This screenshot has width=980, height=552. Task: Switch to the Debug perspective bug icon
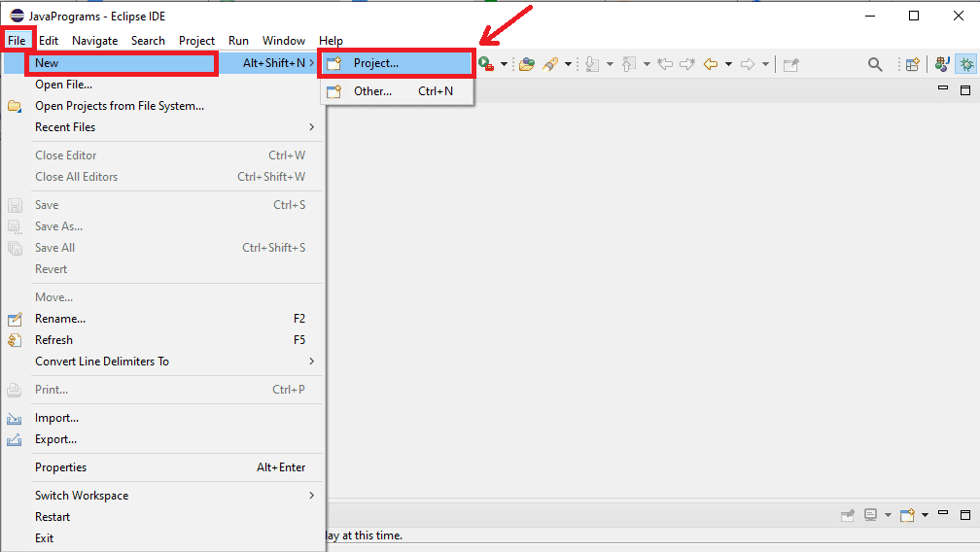click(x=966, y=64)
